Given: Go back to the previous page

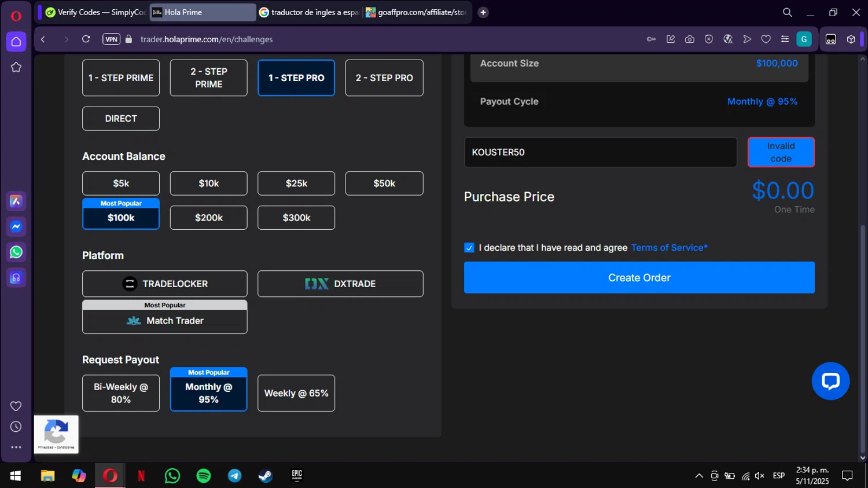Looking at the screenshot, I should click(43, 39).
